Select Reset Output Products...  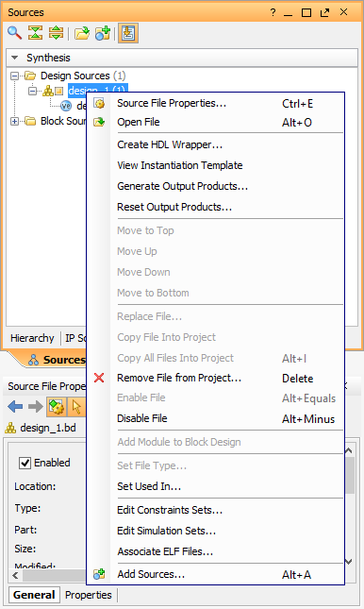point(215,207)
